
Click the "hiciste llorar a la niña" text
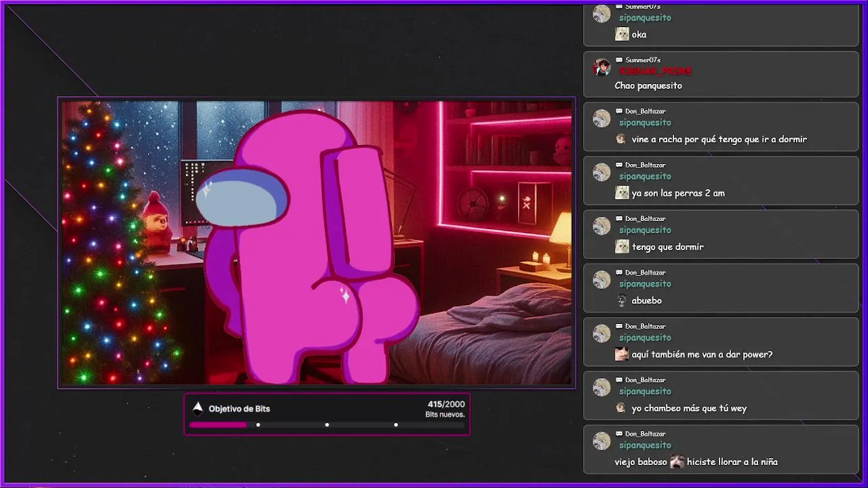tap(732, 462)
